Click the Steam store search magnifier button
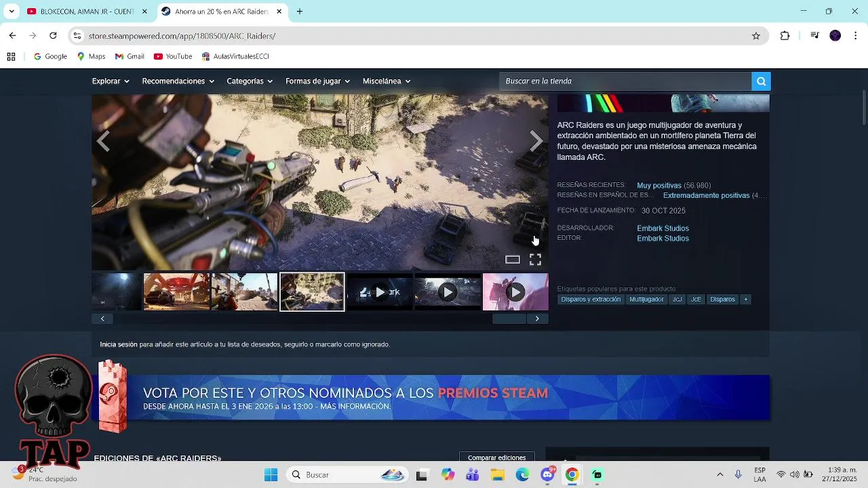This screenshot has width=868, height=488. click(x=761, y=81)
